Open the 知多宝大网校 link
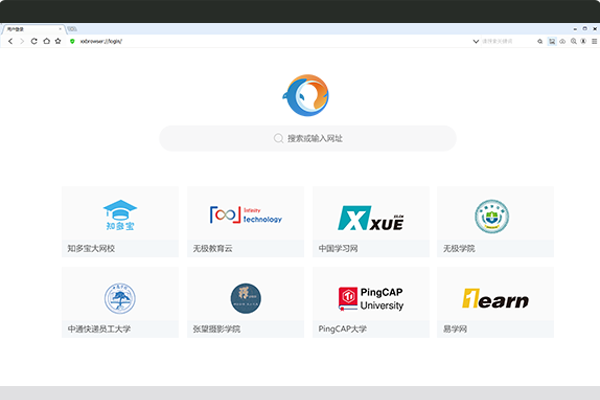 click(x=91, y=248)
